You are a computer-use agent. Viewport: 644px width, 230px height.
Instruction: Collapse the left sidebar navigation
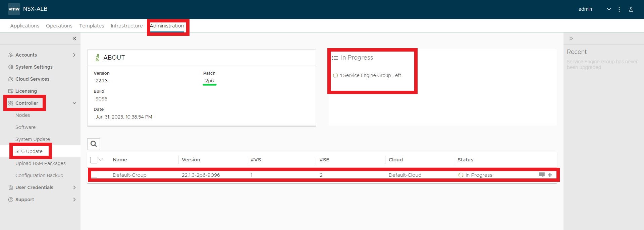pyautogui.click(x=74, y=39)
